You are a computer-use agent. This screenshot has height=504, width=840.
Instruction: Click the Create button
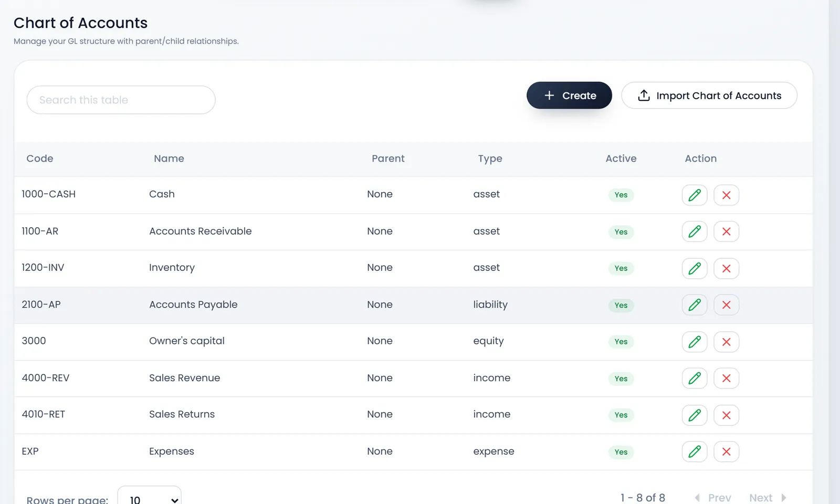569,96
